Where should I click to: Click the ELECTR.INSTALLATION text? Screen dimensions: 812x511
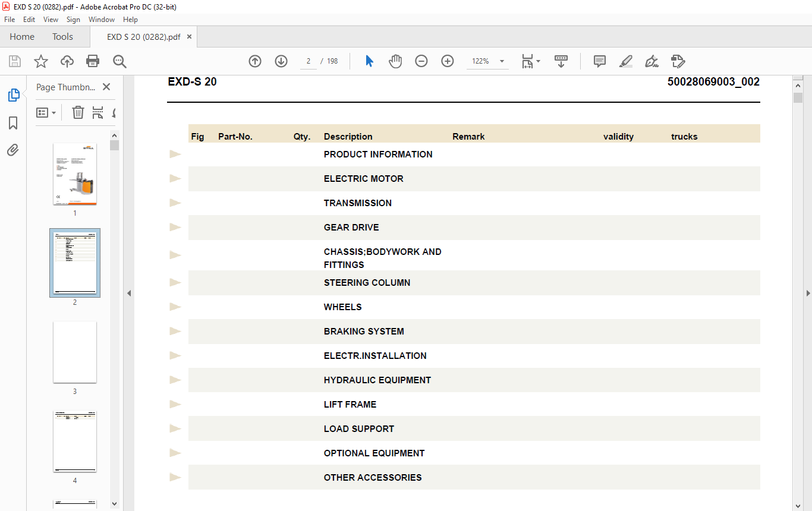(x=375, y=356)
